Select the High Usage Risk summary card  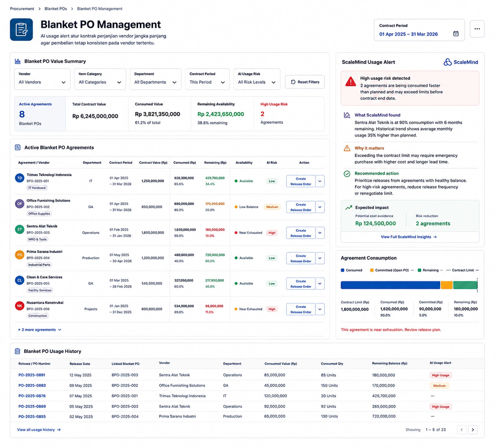[289, 114]
